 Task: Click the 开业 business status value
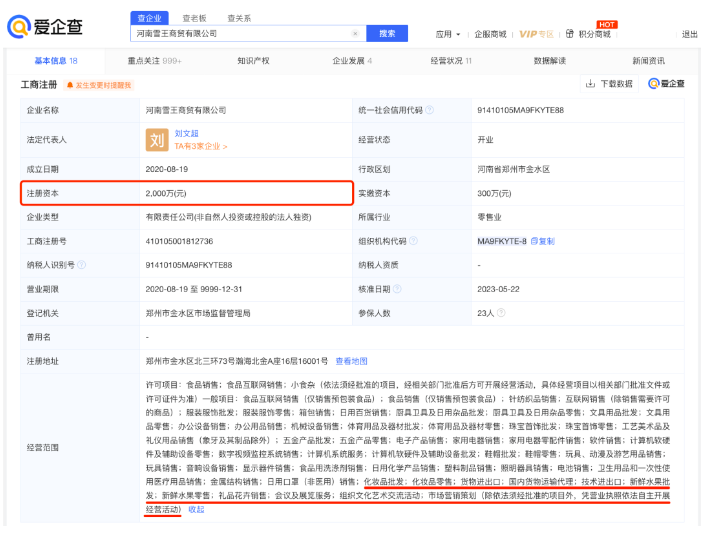pos(485,140)
